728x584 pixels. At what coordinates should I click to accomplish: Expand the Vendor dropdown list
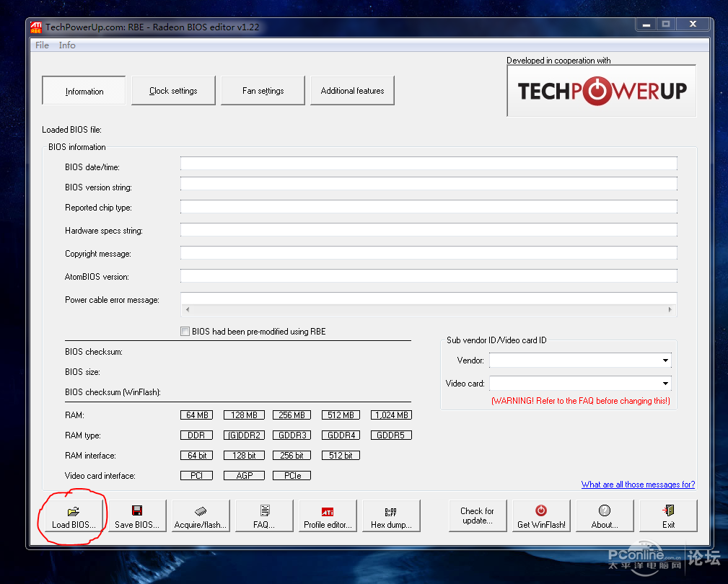click(665, 360)
